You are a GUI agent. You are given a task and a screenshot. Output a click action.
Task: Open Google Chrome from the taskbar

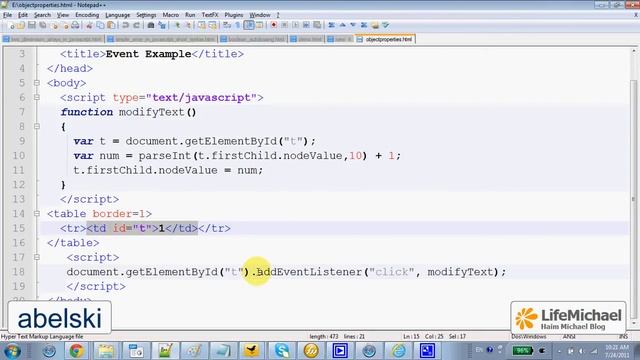point(77,351)
